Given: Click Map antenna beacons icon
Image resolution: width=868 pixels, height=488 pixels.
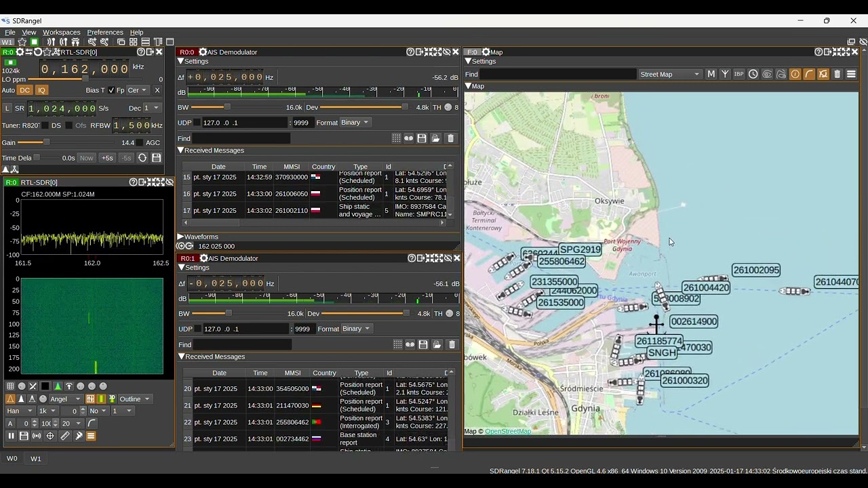Looking at the screenshot, I should click(x=725, y=74).
